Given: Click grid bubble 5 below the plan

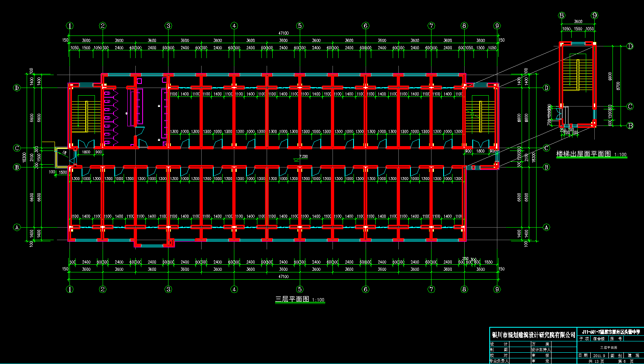Looking at the screenshot, I should pyautogui.click(x=300, y=289).
